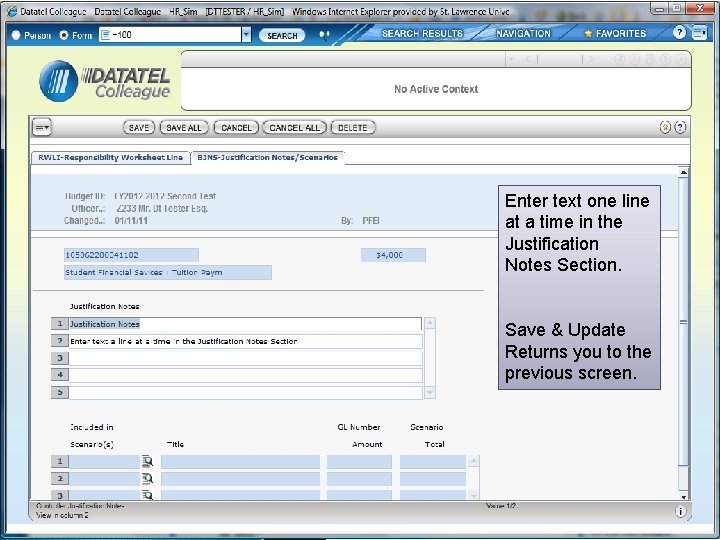Click the Datatel Colleague logo

[105, 81]
